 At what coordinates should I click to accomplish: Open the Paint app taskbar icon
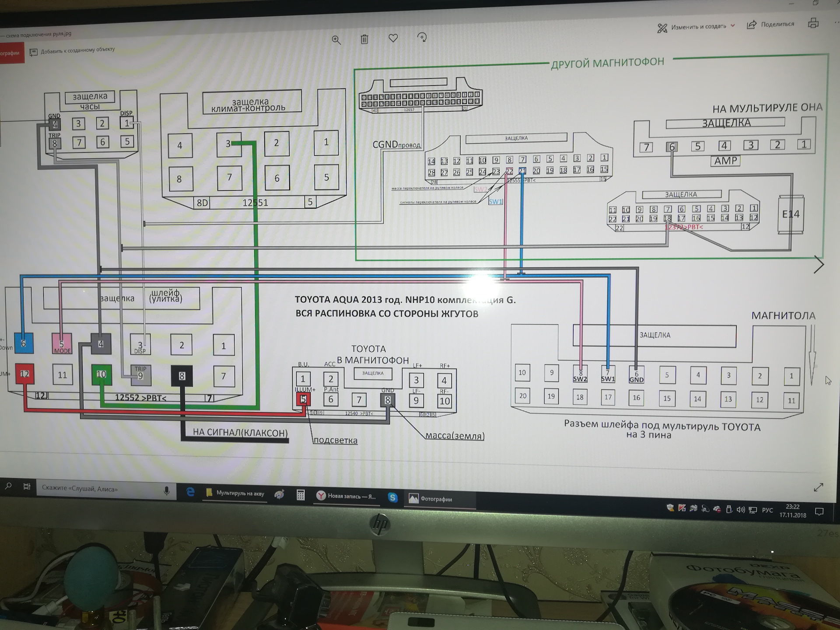(279, 495)
